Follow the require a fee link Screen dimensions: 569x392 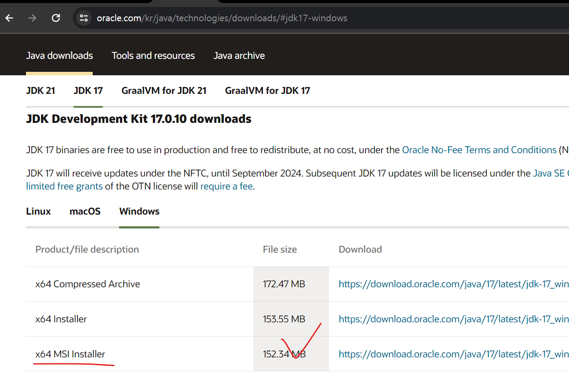click(x=226, y=186)
